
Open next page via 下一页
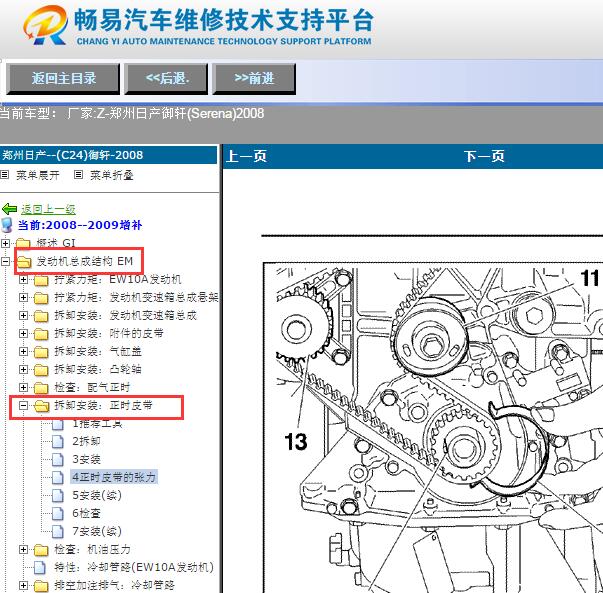tap(484, 156)
